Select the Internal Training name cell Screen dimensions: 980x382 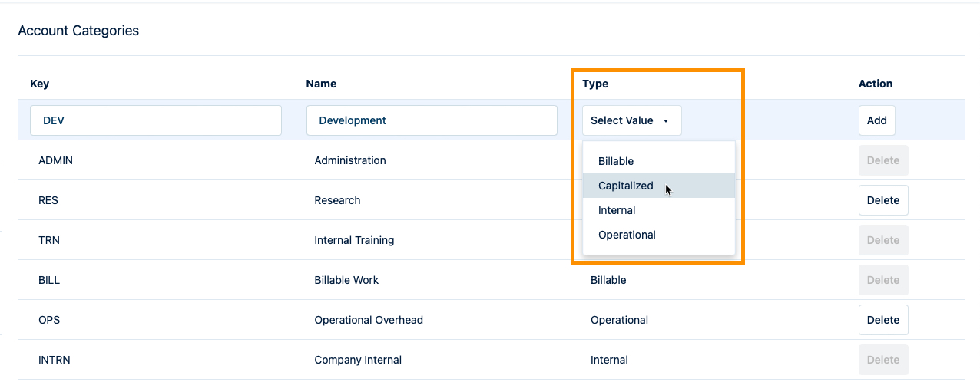(354, 240)
